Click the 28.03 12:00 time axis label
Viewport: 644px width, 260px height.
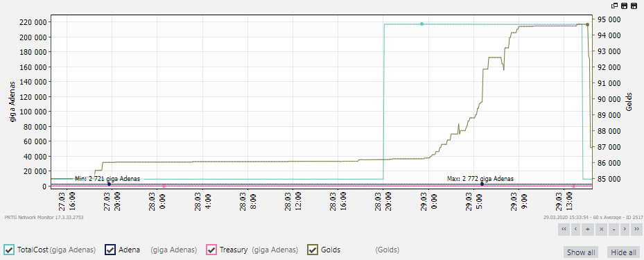click(x=293, y=202)
